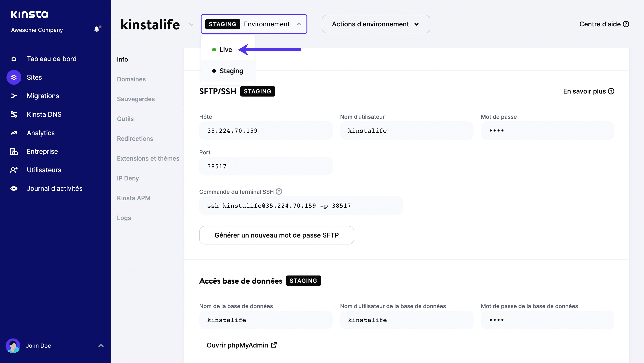644x363 pixels.
Task: Select the Sites icon in sidebar
Action: pyautogui.click(x=14, y=77)
